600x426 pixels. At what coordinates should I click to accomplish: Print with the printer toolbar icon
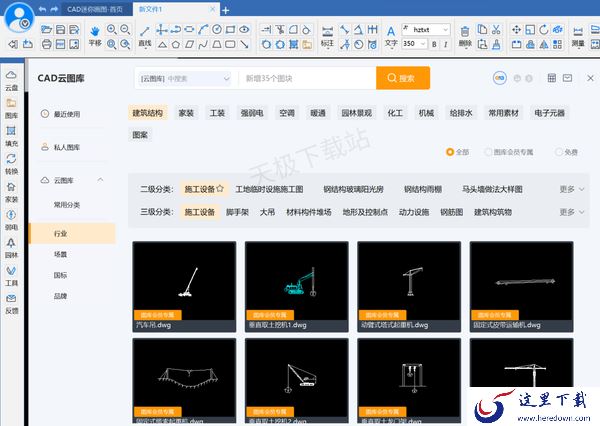pyautogui.click(x=46, y=44)
